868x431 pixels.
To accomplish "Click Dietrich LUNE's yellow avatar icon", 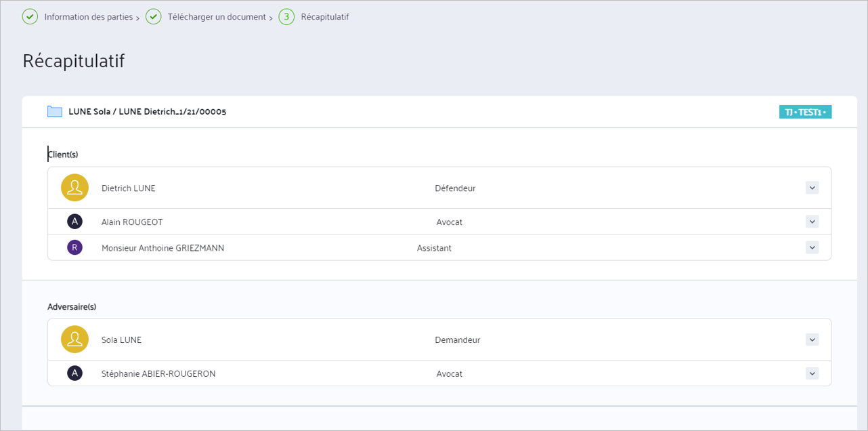I will pos(74,188).
